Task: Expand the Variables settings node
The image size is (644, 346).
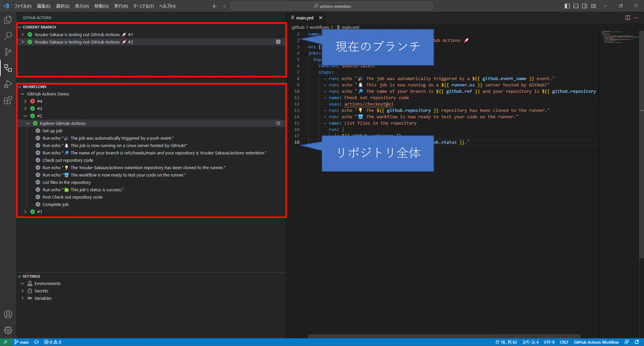Action: pyautogui.click(x=23, y=298)
